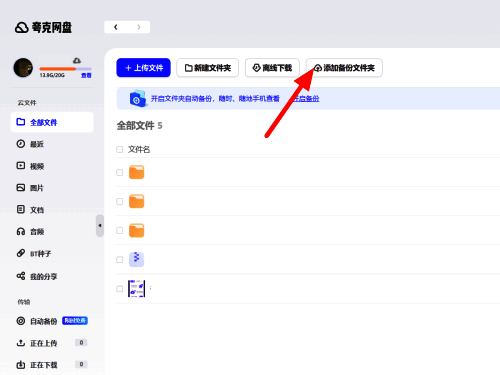Open the third orange folder
This screenshot has height=375, width=500.
point(137,230)
